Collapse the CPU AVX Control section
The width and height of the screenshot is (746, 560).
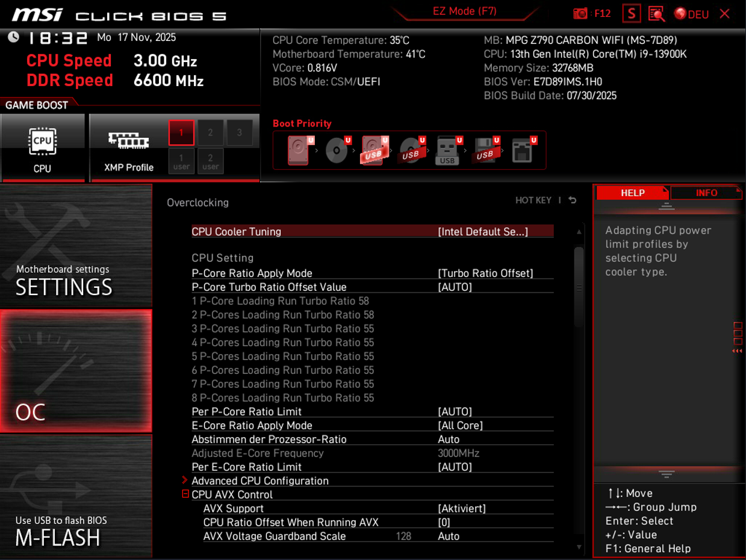click(x=185, y=494)
